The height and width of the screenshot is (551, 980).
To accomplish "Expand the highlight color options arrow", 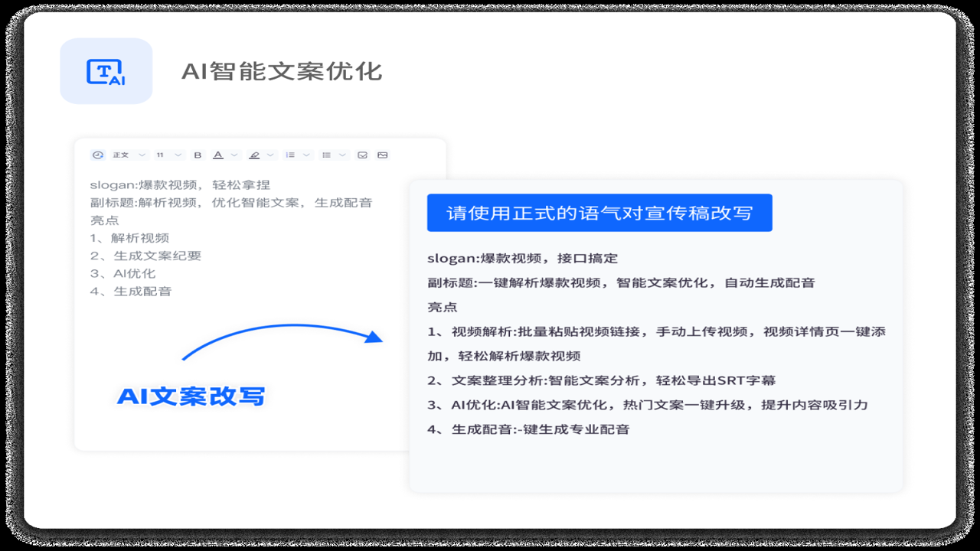I will click(x=270, y=155).
